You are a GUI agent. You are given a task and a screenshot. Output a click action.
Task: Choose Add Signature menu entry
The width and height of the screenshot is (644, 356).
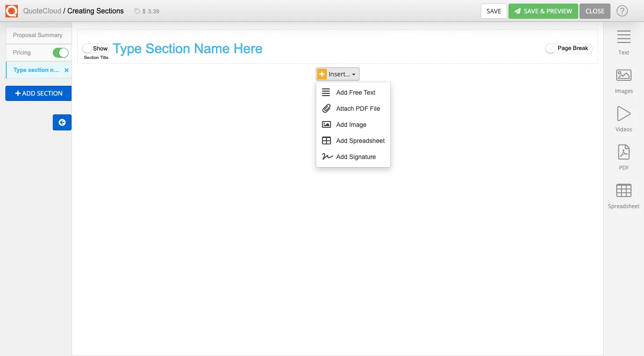356,157
